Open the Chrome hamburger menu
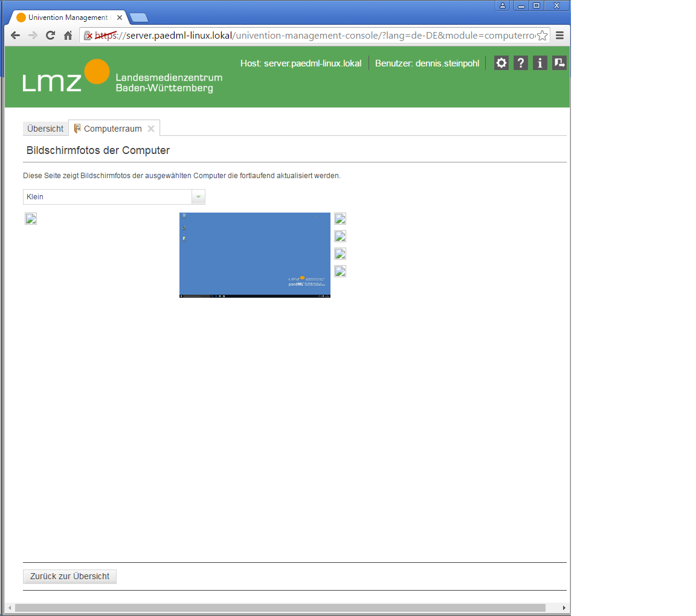 click(x=560, y=36)
